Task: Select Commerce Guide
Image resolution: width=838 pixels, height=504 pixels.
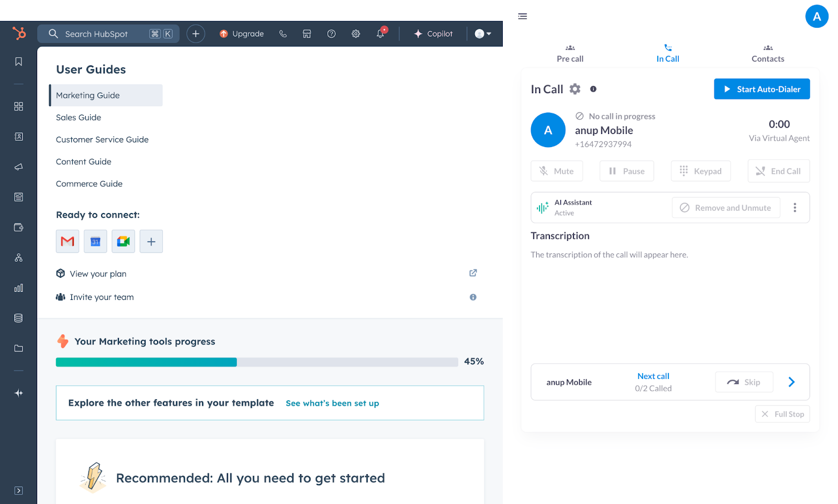Action: pyautogui.click(x=89, y=184)
